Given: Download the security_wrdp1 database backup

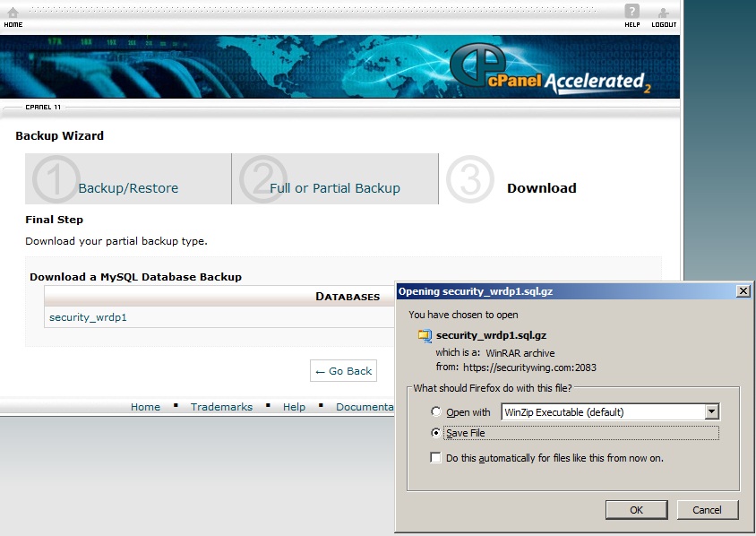Looking at the screenshot, I should [88, 317].
